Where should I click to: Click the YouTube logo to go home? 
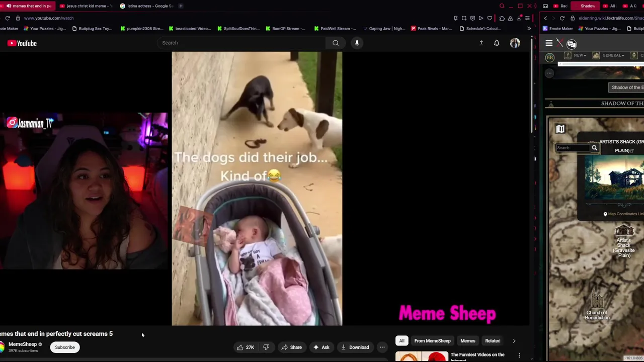[x=22, y=43]
